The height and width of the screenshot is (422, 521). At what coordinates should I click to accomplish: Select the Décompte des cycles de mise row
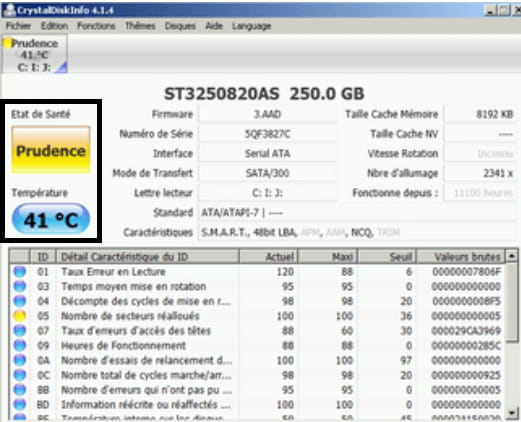257,301
